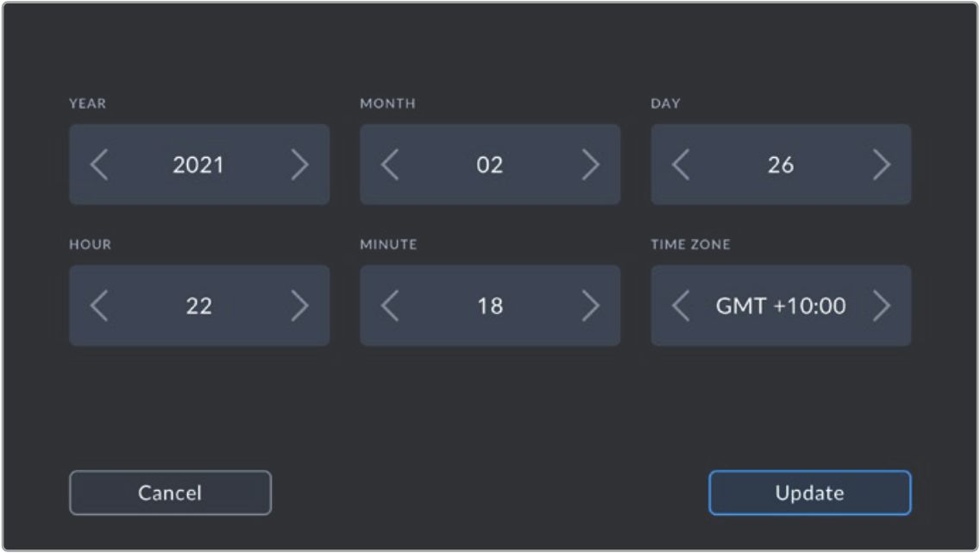The width and height of the screenshot is (980, 553).
Task: Click the year value 2021
Action: click(198, 165)
